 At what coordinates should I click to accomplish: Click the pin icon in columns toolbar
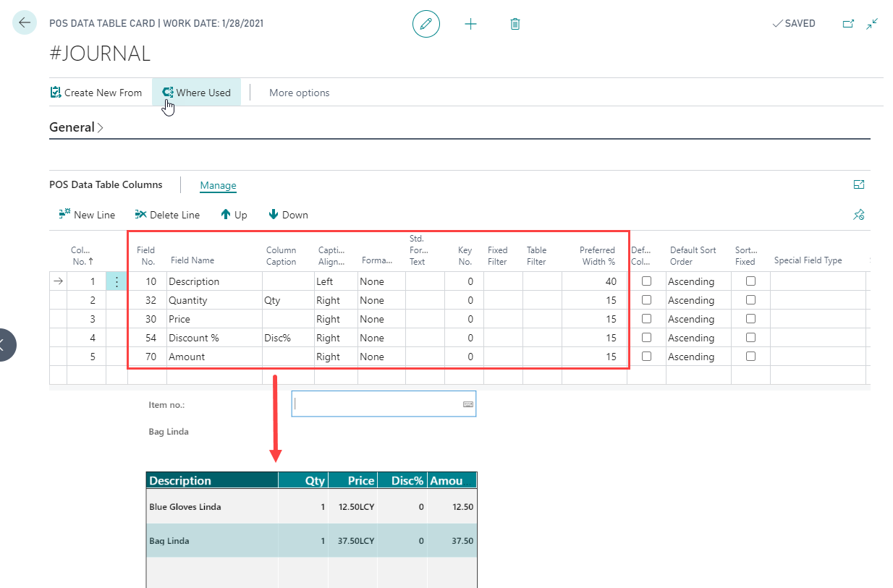[859, 215]
